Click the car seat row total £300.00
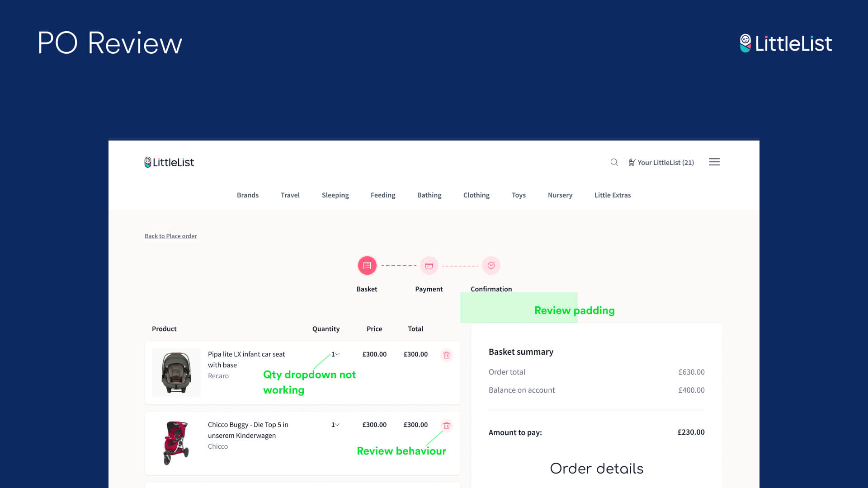This screenshot has width=868, height=488. coord(415,354)
